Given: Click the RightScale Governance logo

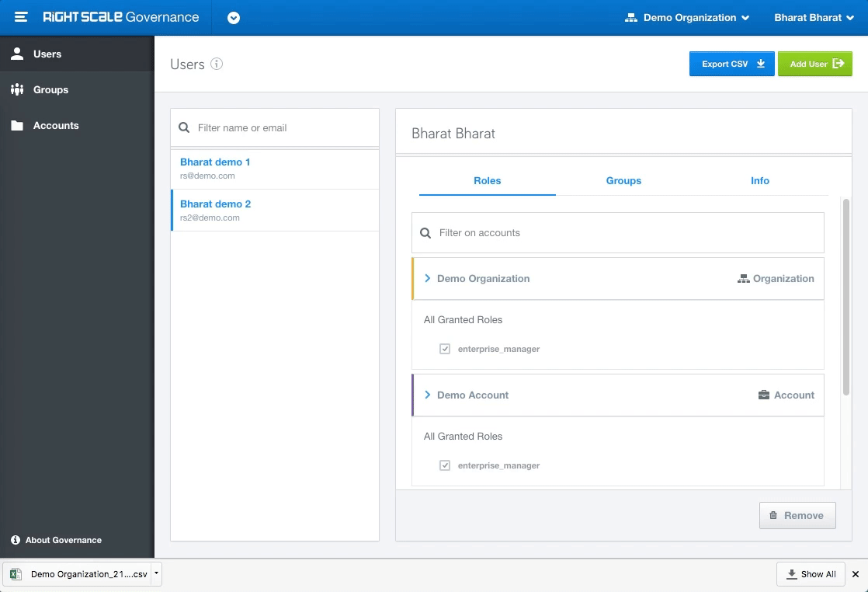Looking at the screenshot, I should 120,17.
